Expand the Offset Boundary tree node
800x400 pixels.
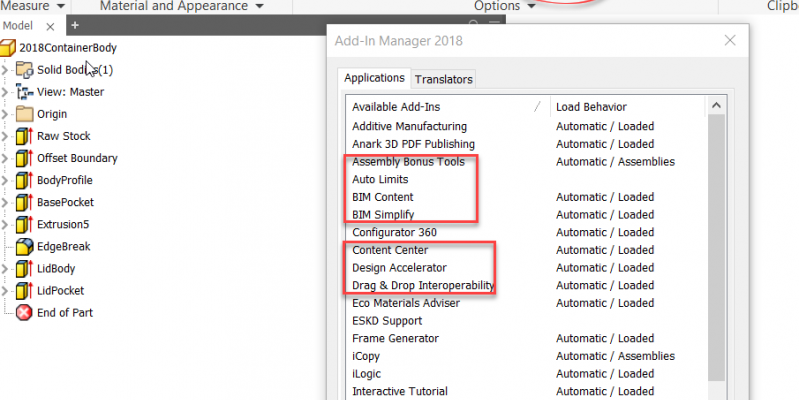coord(6,158)
